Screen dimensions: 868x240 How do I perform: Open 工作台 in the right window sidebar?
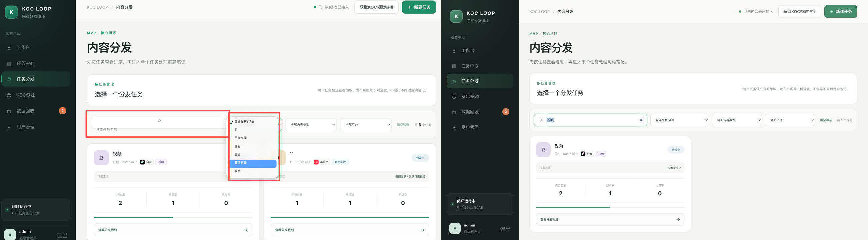(480, 51)
